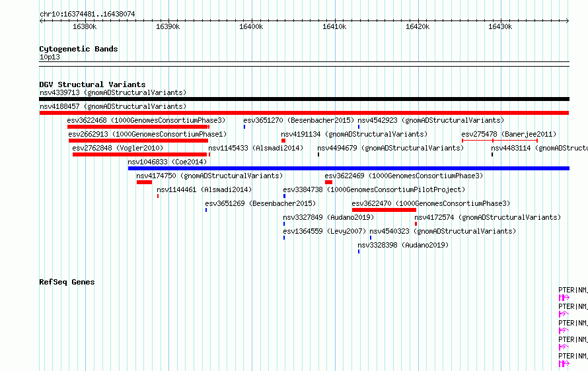
Task: Click the red bar under esv3622470
Action: [x=384, y=210]
